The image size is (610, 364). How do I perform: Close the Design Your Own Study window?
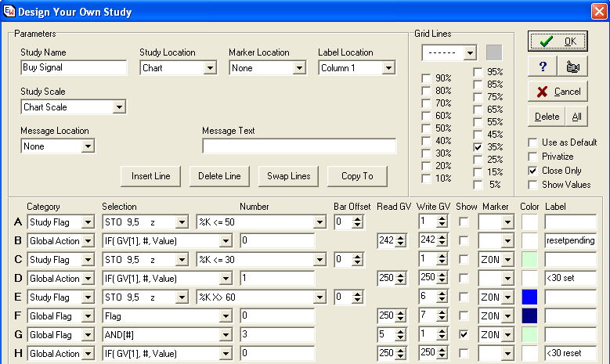click(599, 12)
